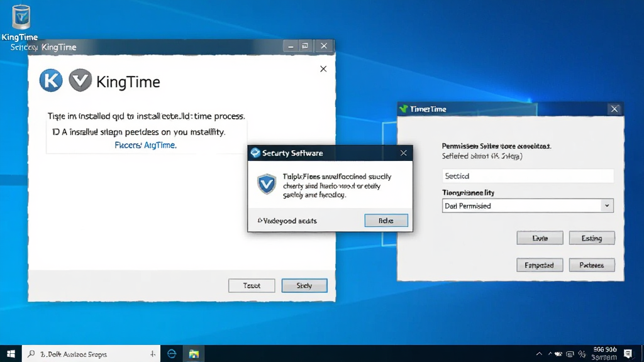Launch the Edge browser from the taskbar
Viewport: 644px width, 362px height.
[172, 354]
